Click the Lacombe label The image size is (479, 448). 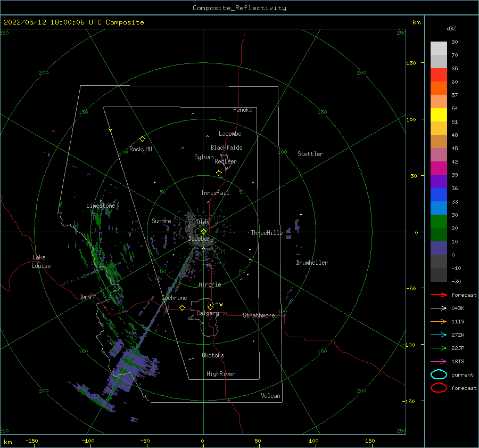click(230, 134)
